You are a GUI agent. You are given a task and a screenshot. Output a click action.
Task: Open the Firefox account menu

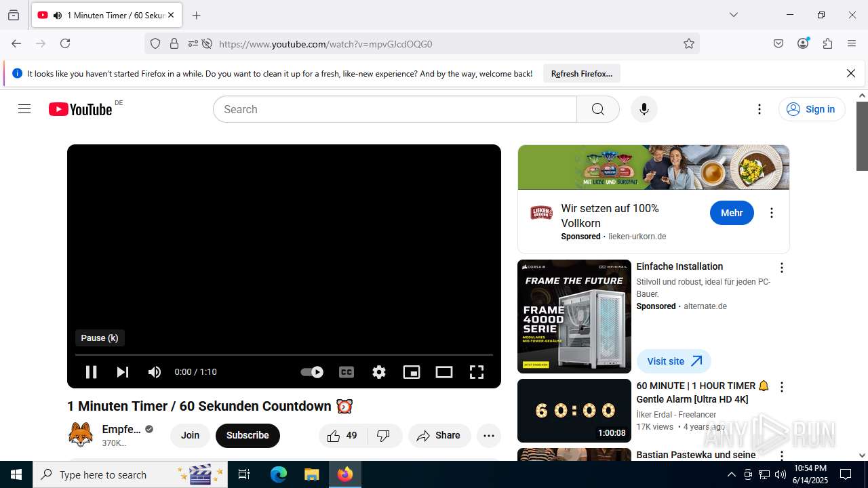pos(803,43)
